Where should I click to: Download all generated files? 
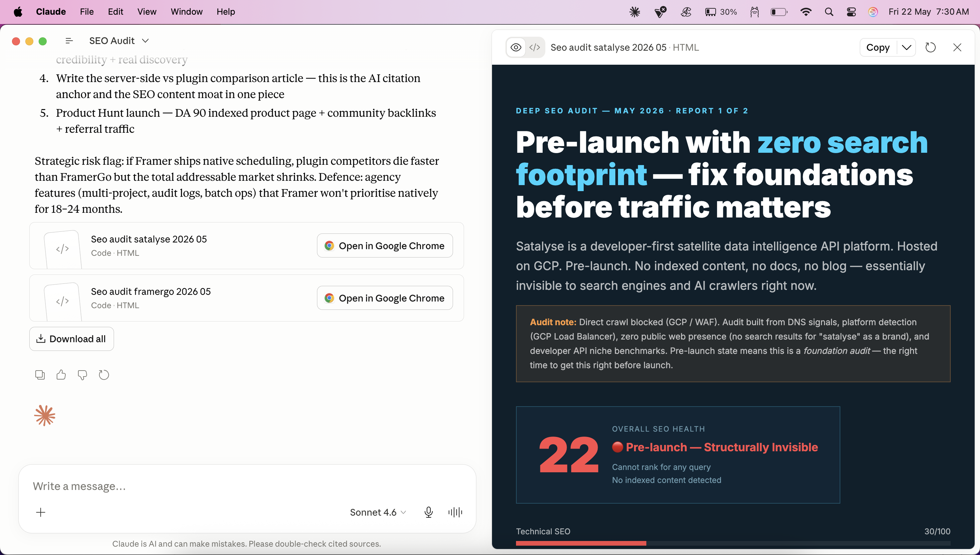(x=72, y=339)
